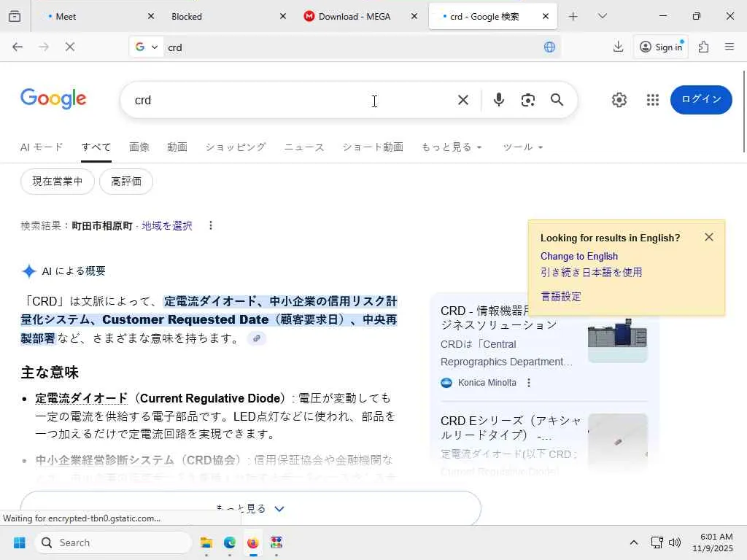Open Konica Minolta result options menu
The width and height of the screenshot is (747, 560).
(x=528, y=383)
